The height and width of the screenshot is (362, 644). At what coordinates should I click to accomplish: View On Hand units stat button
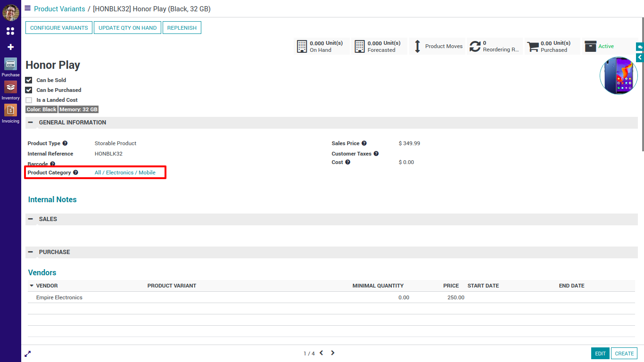point(322,46)
